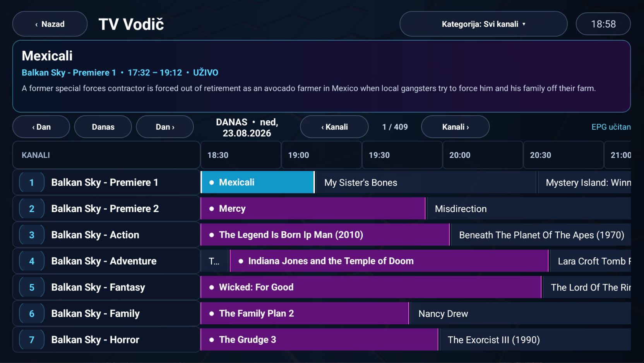Select The Lord Of The Rings program

click(587, 288)
